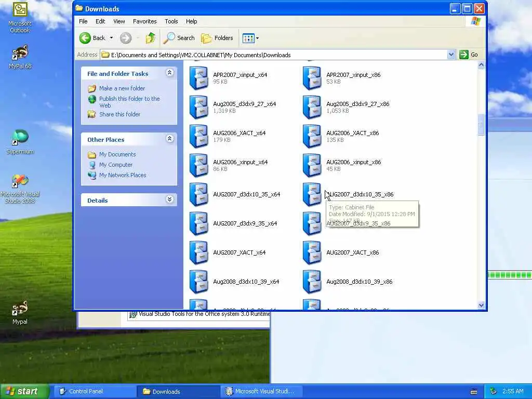The width and height of the screenshot is (532, 399).
Task: Switch to Downloads taskbar button
Action: (178, 392)
